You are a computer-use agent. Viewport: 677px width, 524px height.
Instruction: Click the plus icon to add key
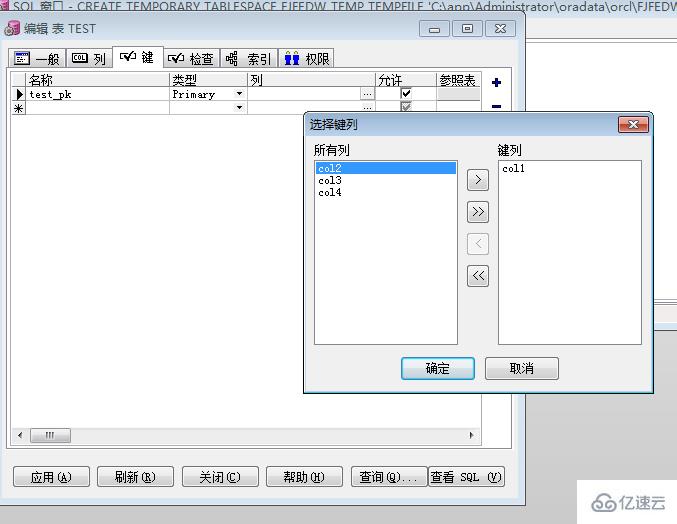coord(497,82)
